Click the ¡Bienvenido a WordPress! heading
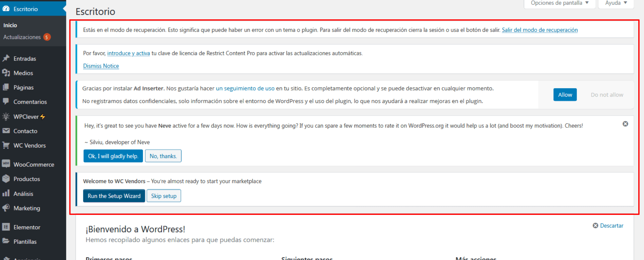The width and height of the screenshot is (644, 260). click(x=135, y=229)
